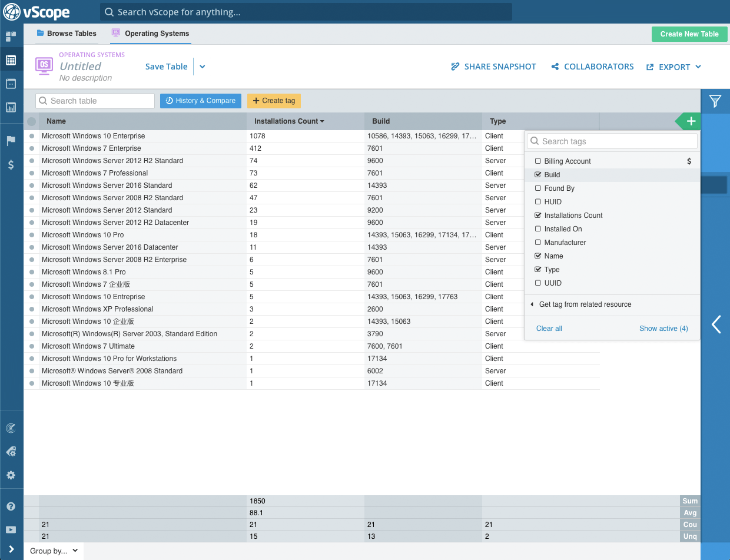Viewport: 730px width, 560px height.
Task: Check the Manufacturer tag
Action: coord(537,242)
